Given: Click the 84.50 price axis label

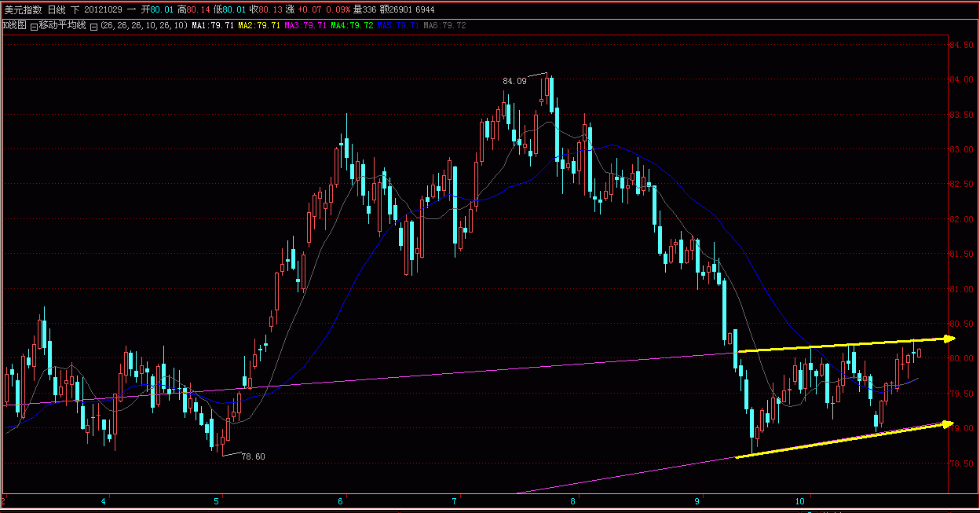Looking at the screenshot, I should pos(962,45).
